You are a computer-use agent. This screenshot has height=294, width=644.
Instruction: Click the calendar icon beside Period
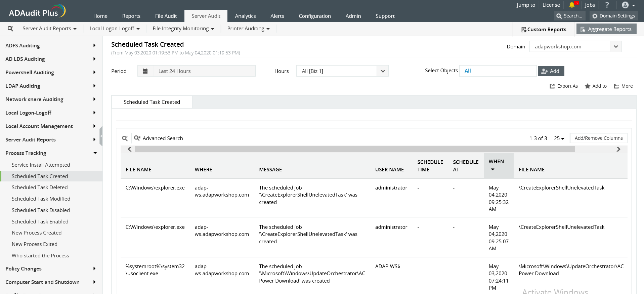coord(145,71)
